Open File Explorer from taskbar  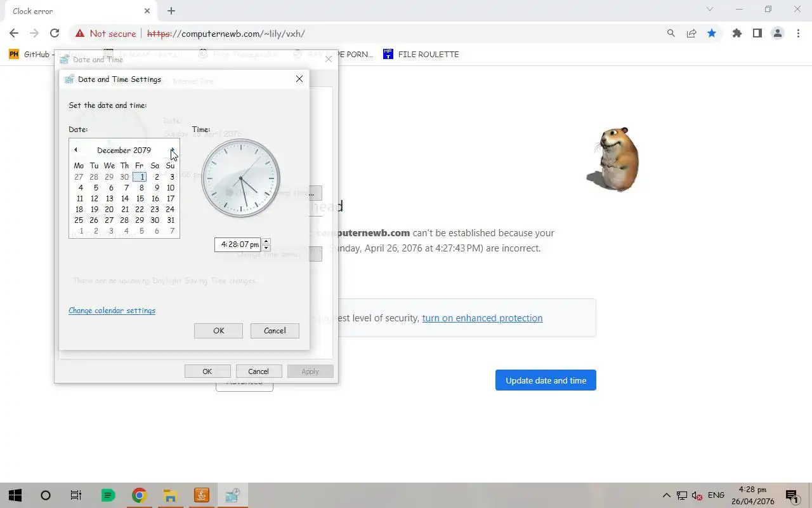click(x=170, y=495)
